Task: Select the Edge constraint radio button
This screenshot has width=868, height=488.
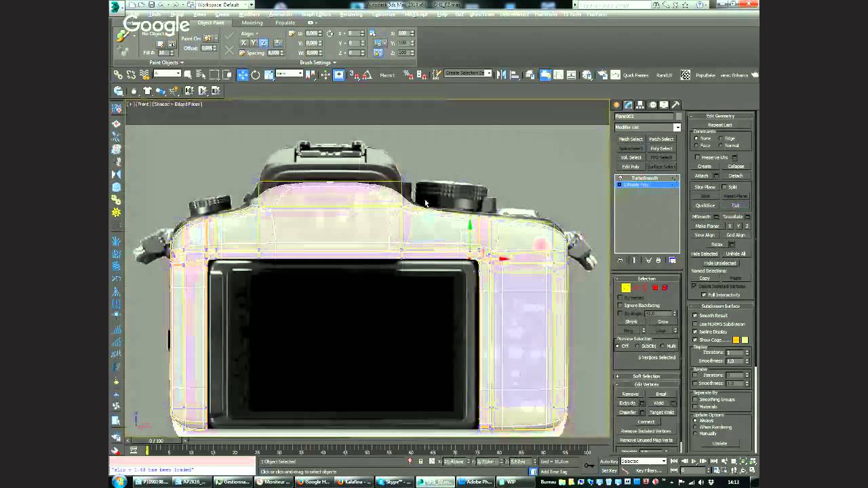Action: 722,138
